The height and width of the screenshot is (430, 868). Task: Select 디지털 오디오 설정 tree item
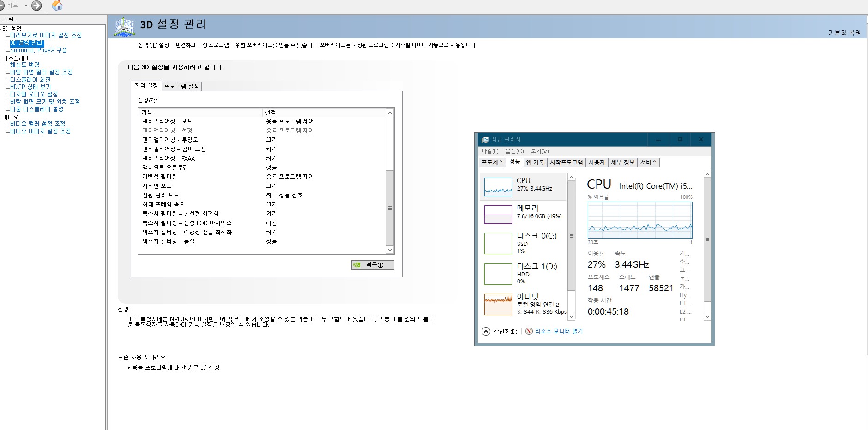(34, 94)
